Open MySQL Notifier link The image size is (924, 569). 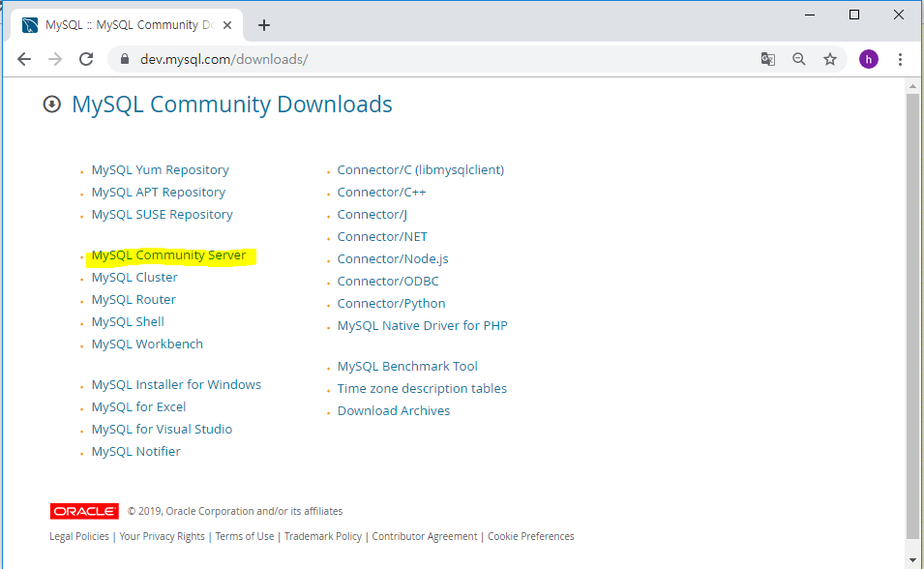pos(135,452)
